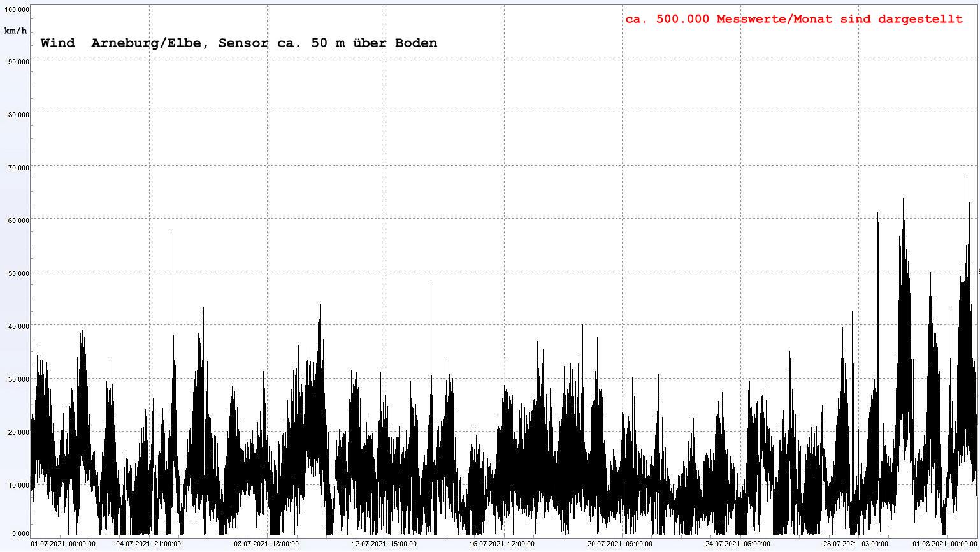980x552 pixels.
Task: Pick the 10,000 y-axis tick label
Action: click(17, 485)
